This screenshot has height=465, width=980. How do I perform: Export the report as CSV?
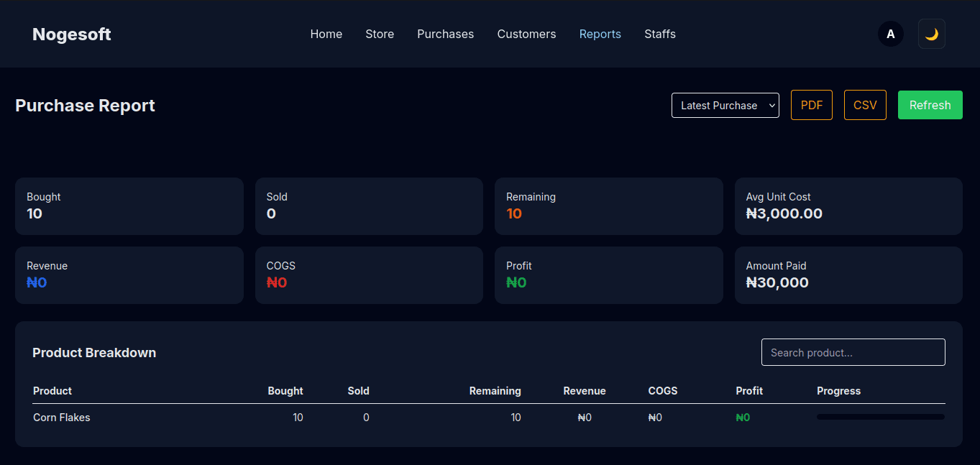pos(864,105)
